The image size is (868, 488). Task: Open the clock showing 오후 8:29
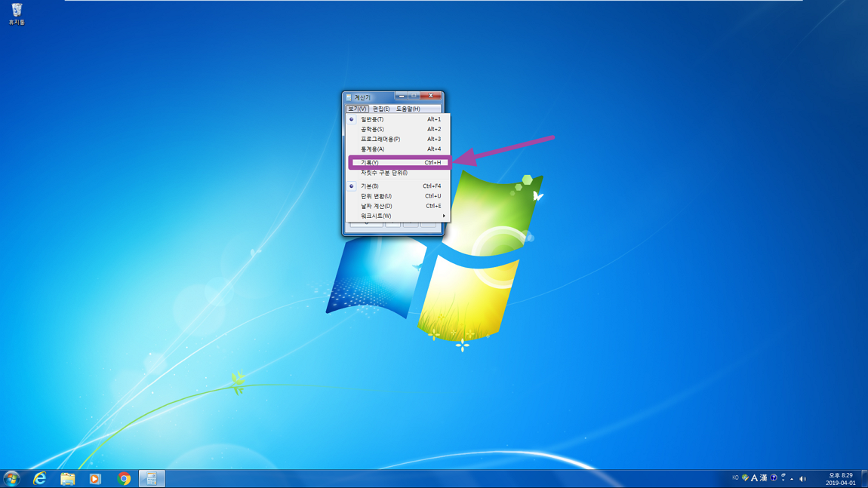[x=840, y=479]
